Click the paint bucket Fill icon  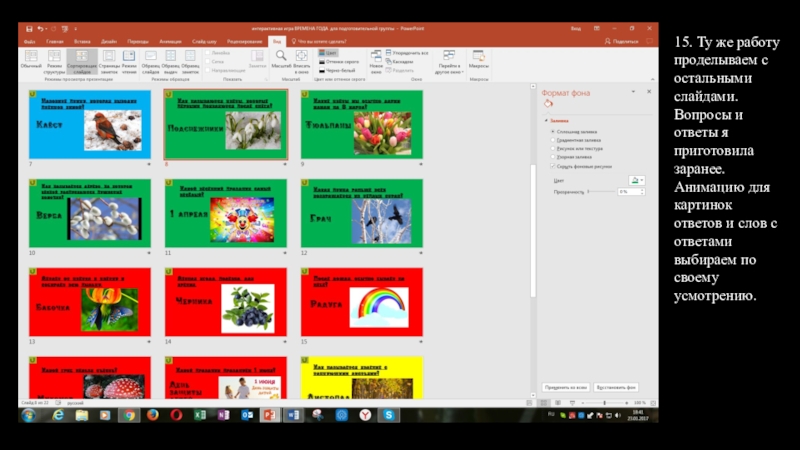(548, 104)
